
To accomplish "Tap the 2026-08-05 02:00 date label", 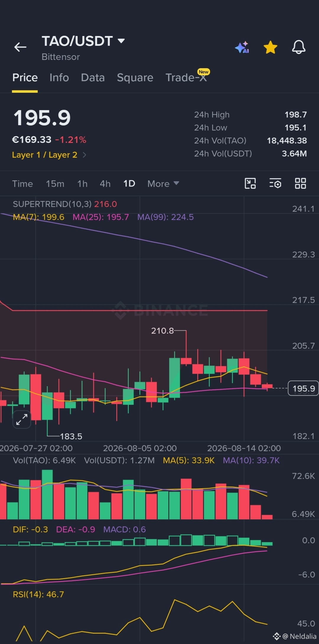I will (x=140, y=448).
